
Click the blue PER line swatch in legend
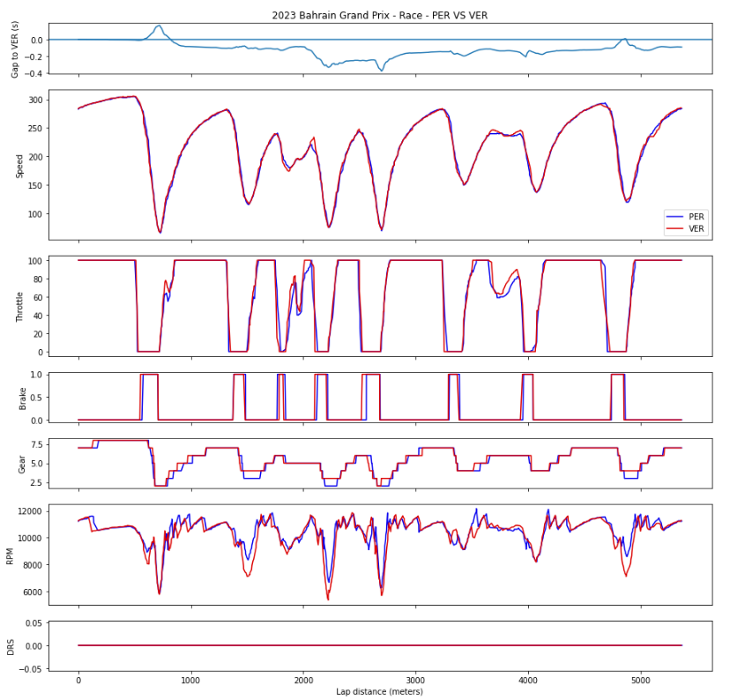pos(674,217)
